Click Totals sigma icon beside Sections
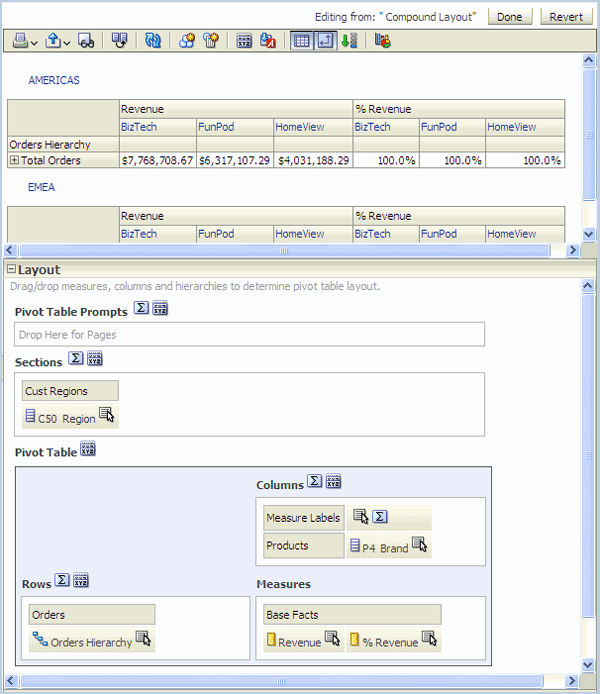The image size is (600, 694). (x=76, y=358)
